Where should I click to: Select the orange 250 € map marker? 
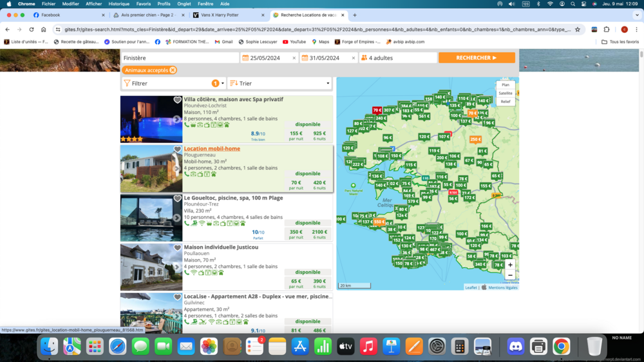coord(475,139)
